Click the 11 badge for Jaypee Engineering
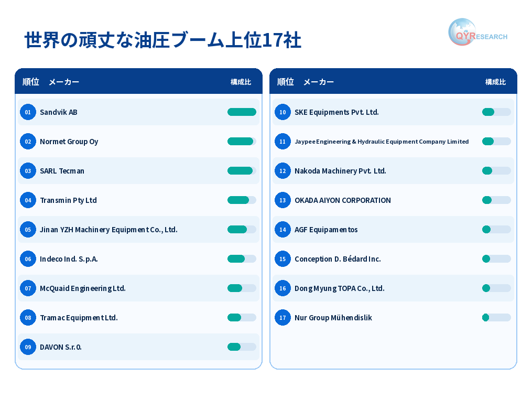532x399 pixels. (x=283, y=142)
